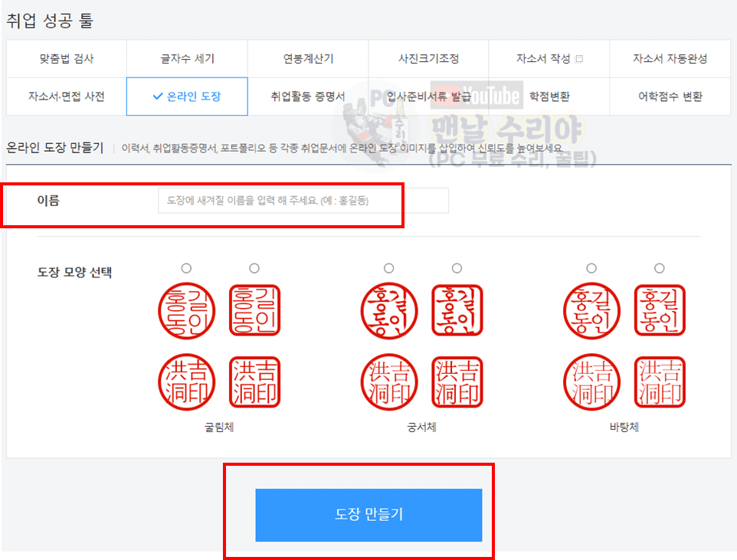Click the square Hanja stamp image in 바탕체
Image resolution: width=737 pixels, height=560 pixels.
[x=660, y=382]
